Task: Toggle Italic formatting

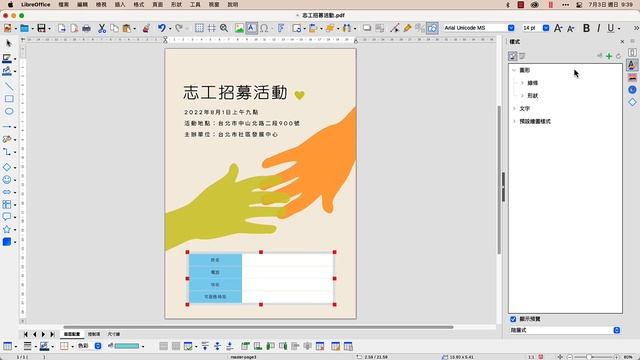Action: pos(598,28)
